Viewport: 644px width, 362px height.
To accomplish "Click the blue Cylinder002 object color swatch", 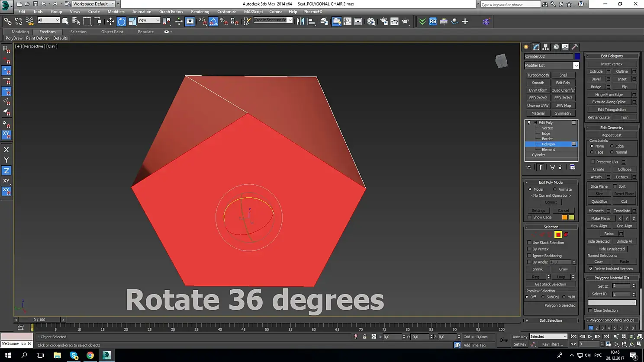I will 577,56.
